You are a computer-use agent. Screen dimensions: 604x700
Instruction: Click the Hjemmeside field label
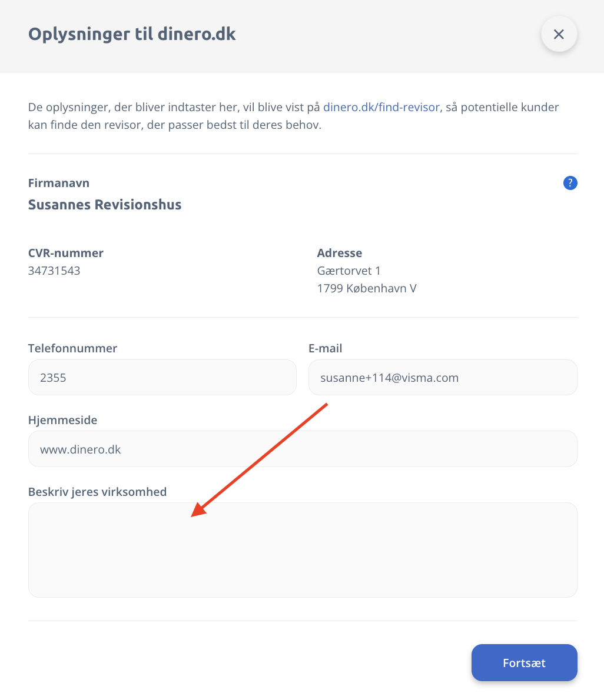(62, 420)
